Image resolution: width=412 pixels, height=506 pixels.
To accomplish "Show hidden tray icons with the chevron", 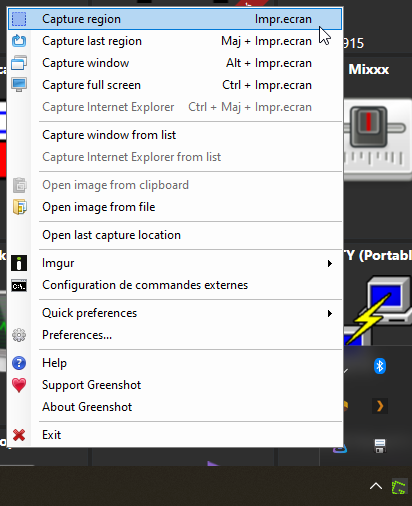I will (x=376, y=486).
